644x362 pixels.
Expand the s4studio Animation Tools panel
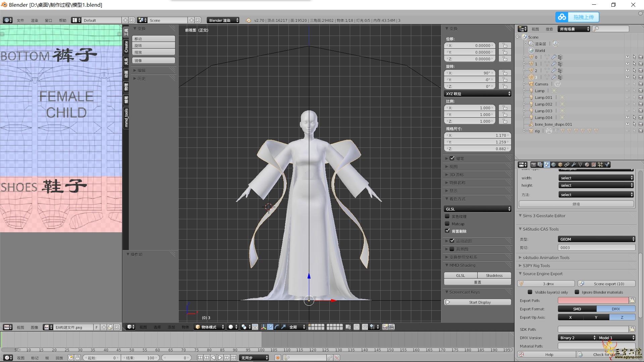click(x=546, y=257)
